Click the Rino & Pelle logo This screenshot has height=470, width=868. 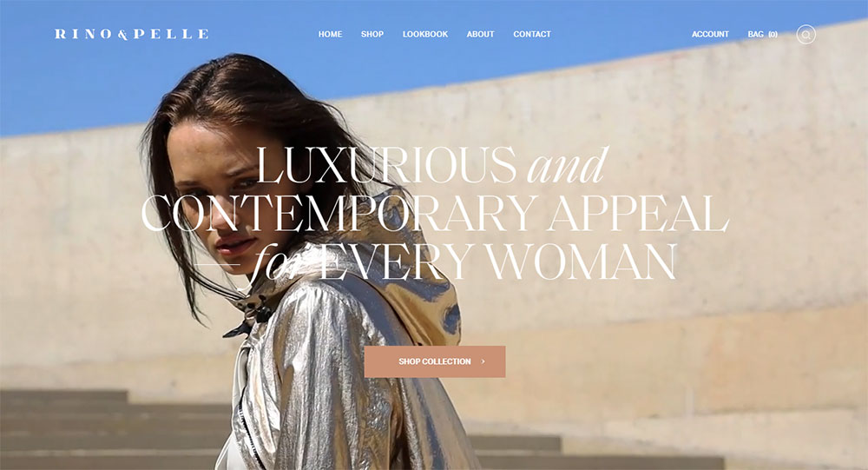[x=132, y=35]
